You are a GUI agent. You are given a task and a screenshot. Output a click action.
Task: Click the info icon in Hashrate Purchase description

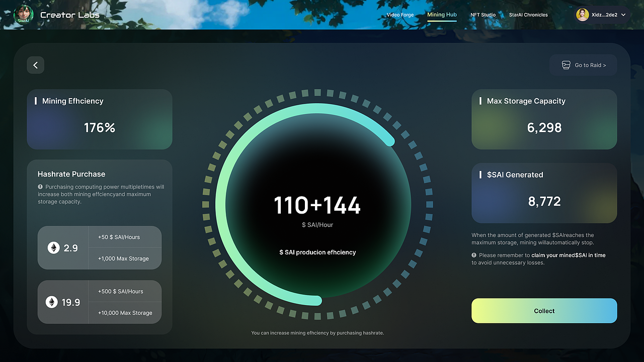point(40,187)
